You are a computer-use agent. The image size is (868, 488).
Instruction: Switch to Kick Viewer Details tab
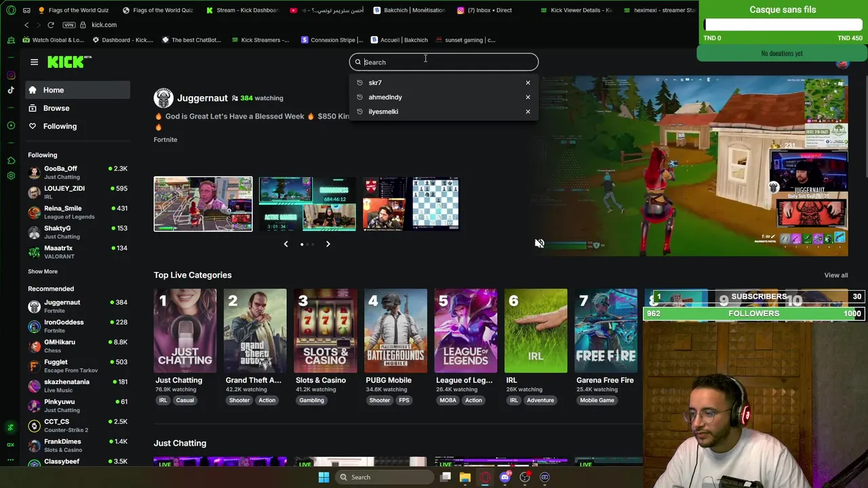pyautogui.click(x=576, y=10)
